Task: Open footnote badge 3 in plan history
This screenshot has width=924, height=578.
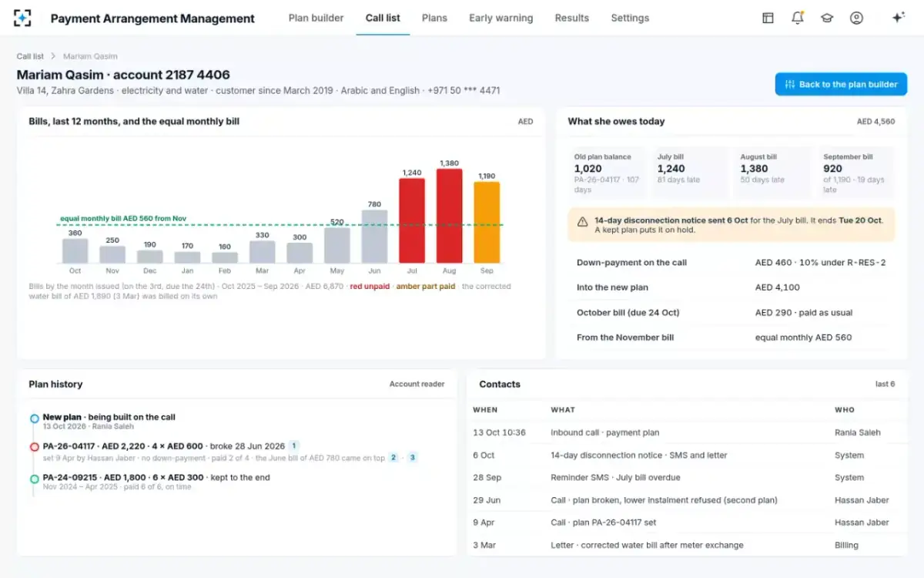Action: (x=413, y=457)
